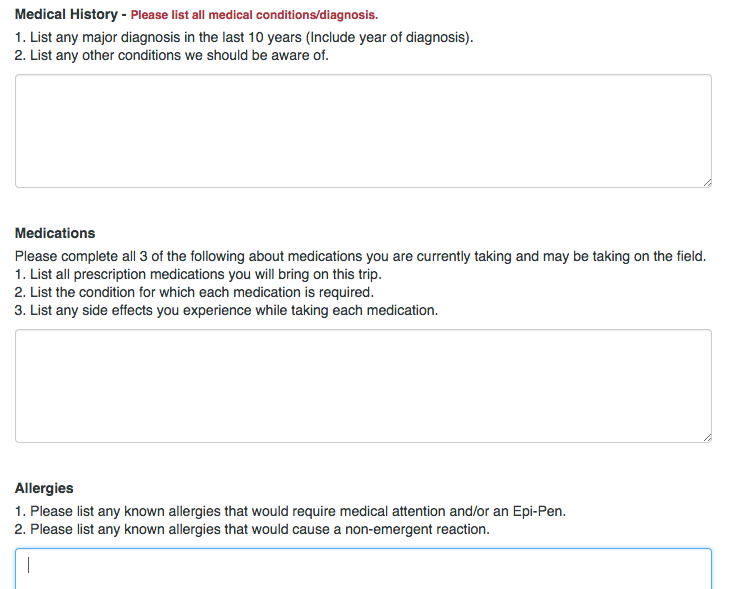Click "List any side effects" instruction line

tap(226, 310)
